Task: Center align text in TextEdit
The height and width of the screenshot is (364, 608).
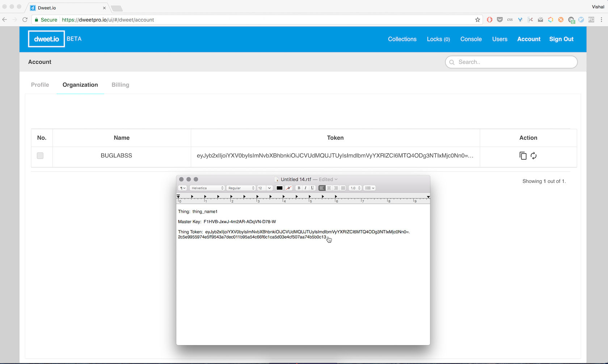Action: (329, 188)
